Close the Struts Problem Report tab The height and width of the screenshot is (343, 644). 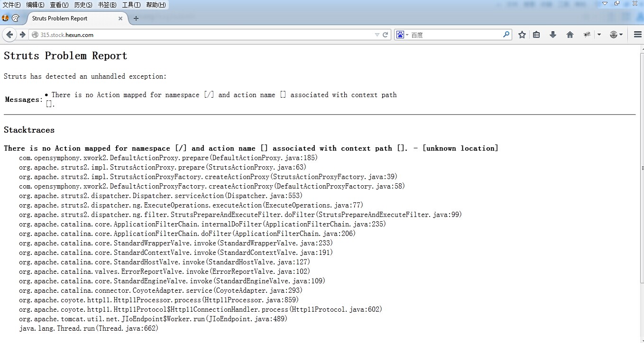(x=120, y=18)
